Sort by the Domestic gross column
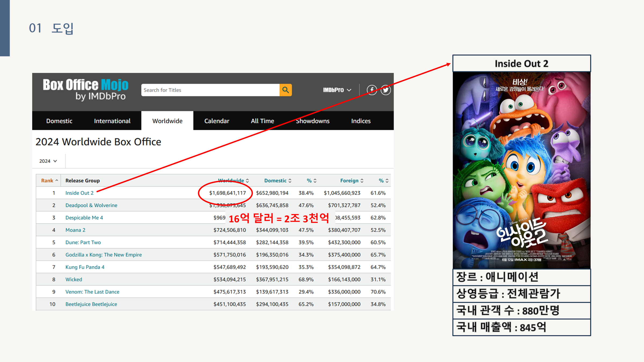 tap(278, 180)
